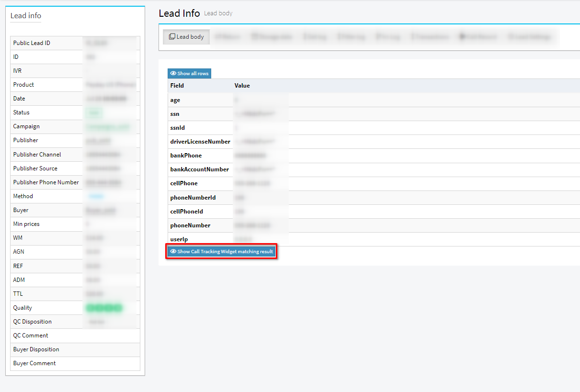Click the Value column header
The image size is (580, 392).
pyautogui.click(x=242, y=86)
